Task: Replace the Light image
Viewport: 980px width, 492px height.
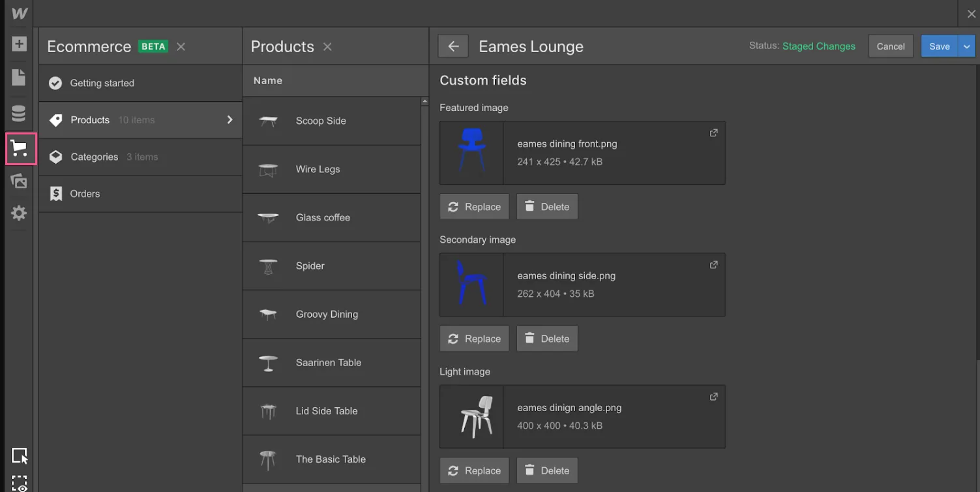Action: [474, 470]
